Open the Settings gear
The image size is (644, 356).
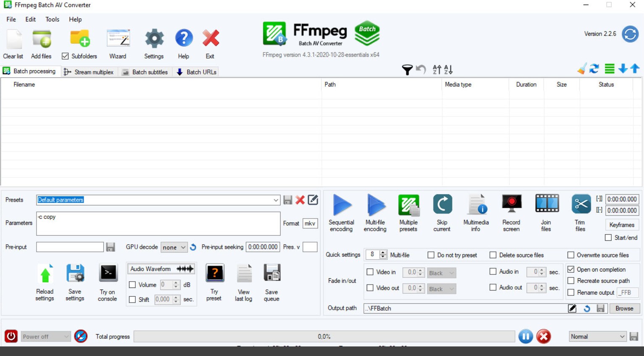tap(154, 39)
